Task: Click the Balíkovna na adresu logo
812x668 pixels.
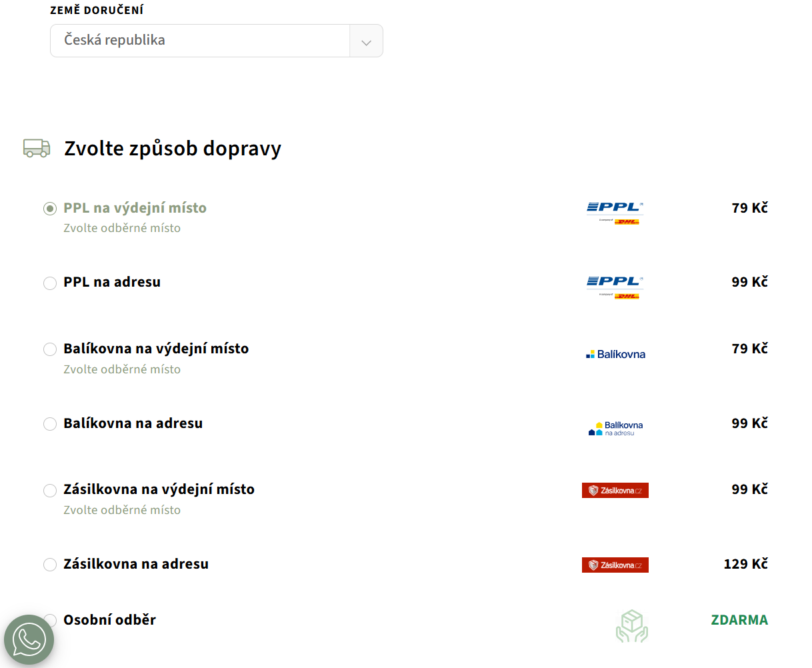Action: pyautogui.click(x=615, y=428)
